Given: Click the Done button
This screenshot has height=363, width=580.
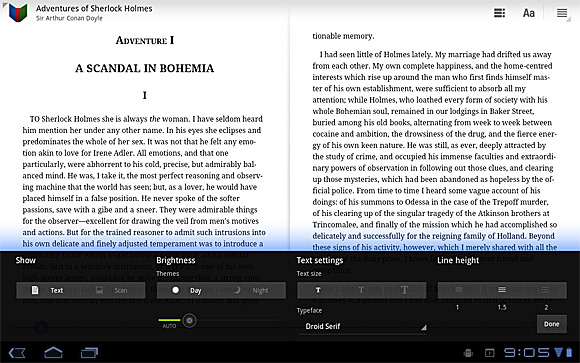Looking at the screenshot, I should (552, 324).
